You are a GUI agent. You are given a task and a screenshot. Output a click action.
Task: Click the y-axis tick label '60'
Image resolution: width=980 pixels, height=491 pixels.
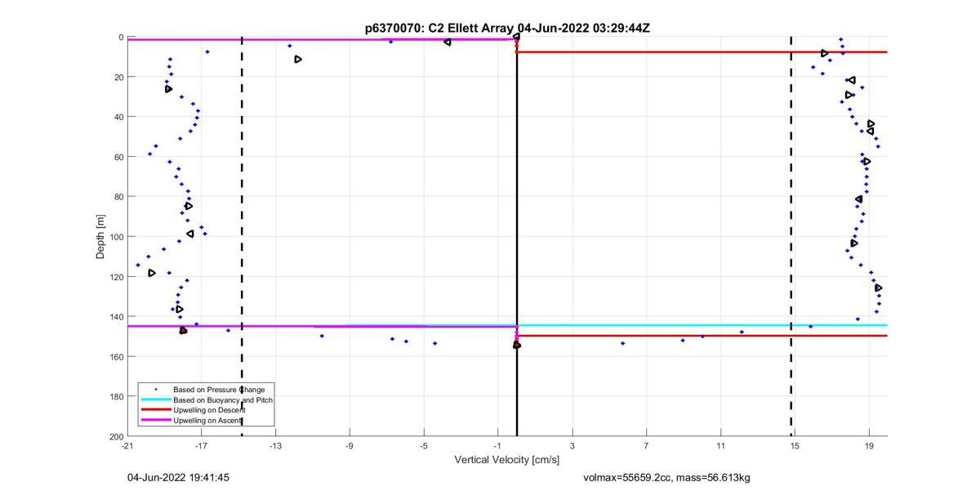click(118, 157)
